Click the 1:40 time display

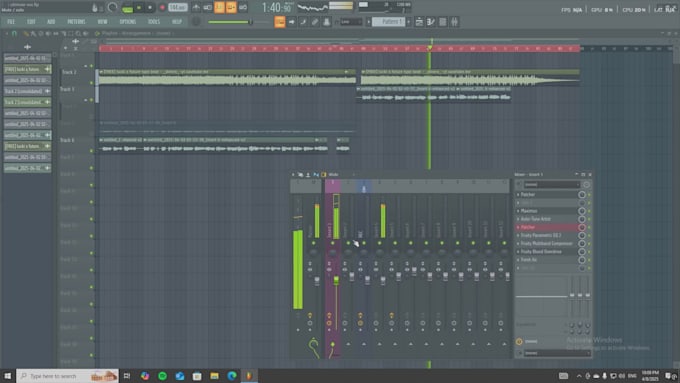(276, 7)
